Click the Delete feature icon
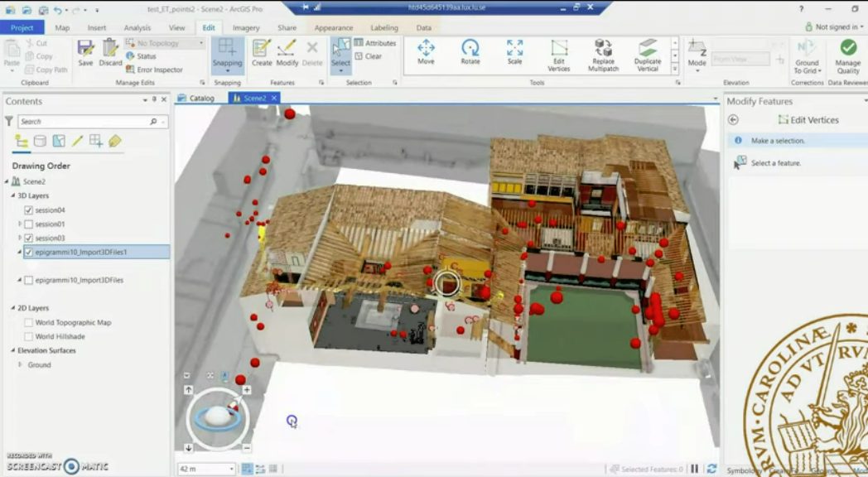 tap(312, 53)
